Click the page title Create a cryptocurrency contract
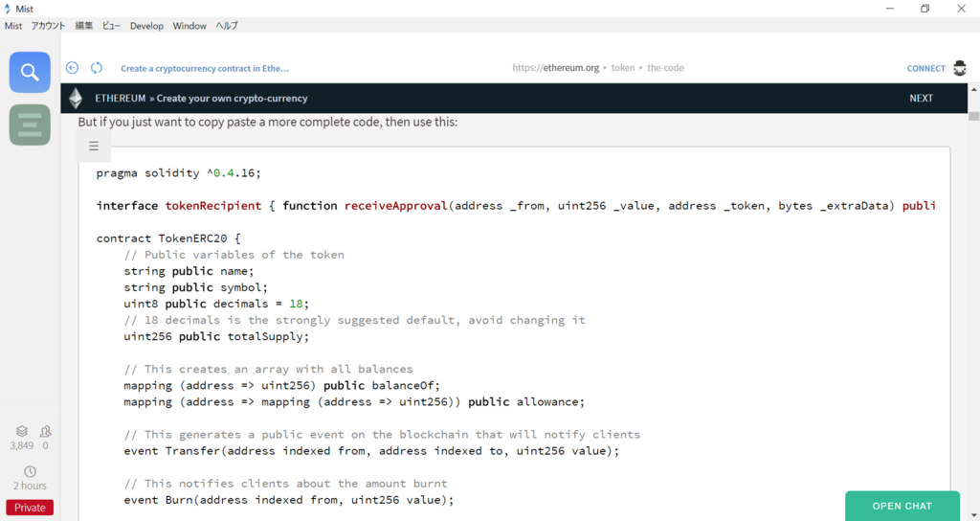 tap(205, 68)
